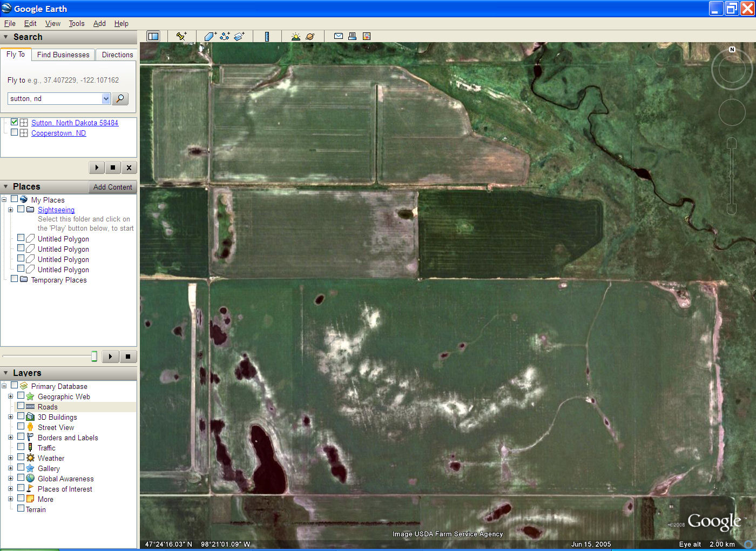The width and height of the screenshot is (756, 551).
Task: Click the Add Content button
Action: click(x=112, y=187)
